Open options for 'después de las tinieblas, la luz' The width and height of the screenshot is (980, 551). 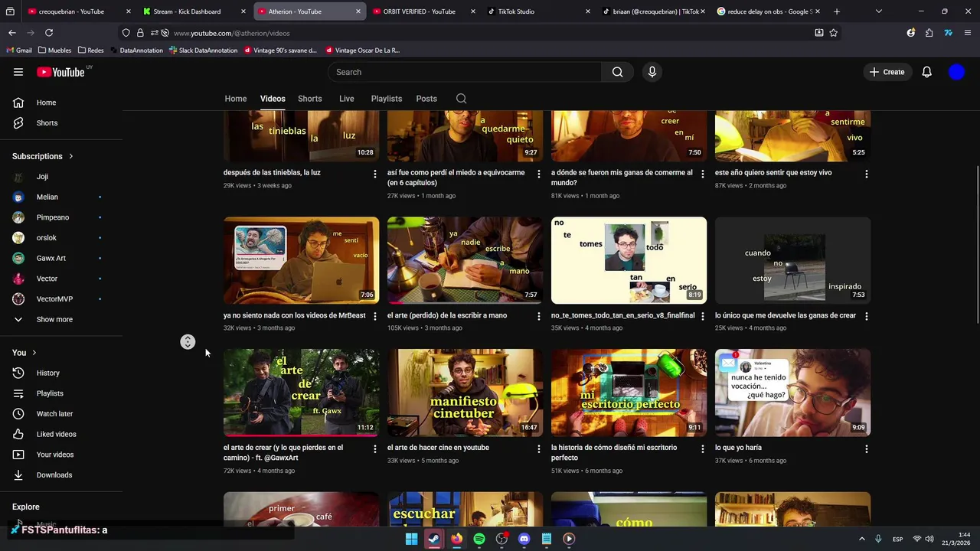point(374,174)
